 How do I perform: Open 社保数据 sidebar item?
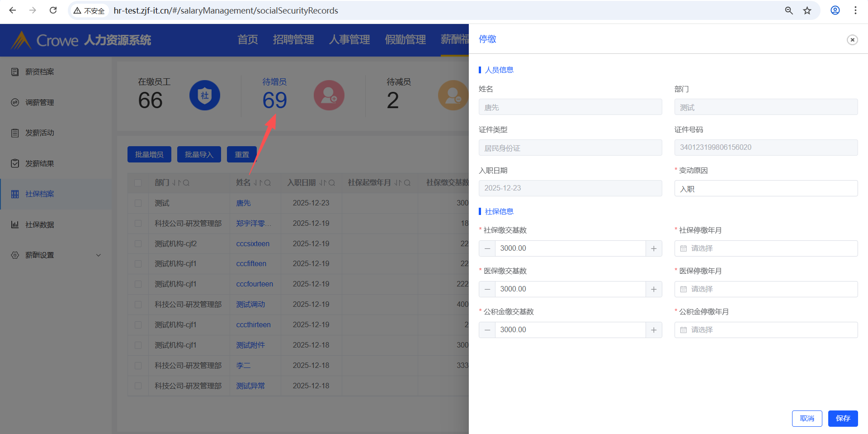click(x=40, y=225)
